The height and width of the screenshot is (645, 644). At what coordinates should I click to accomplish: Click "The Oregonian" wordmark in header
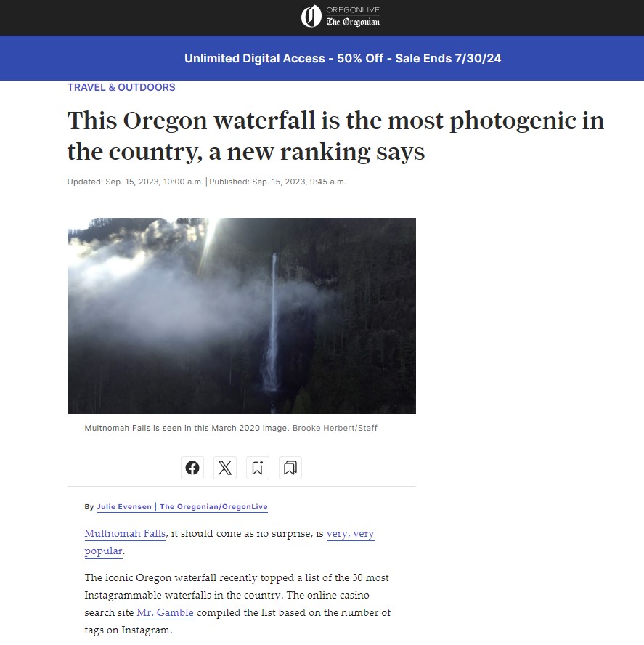(353, 22)
